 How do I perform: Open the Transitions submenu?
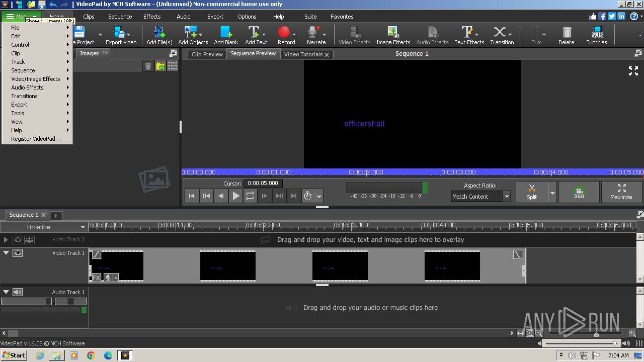[x=37, y=96]
